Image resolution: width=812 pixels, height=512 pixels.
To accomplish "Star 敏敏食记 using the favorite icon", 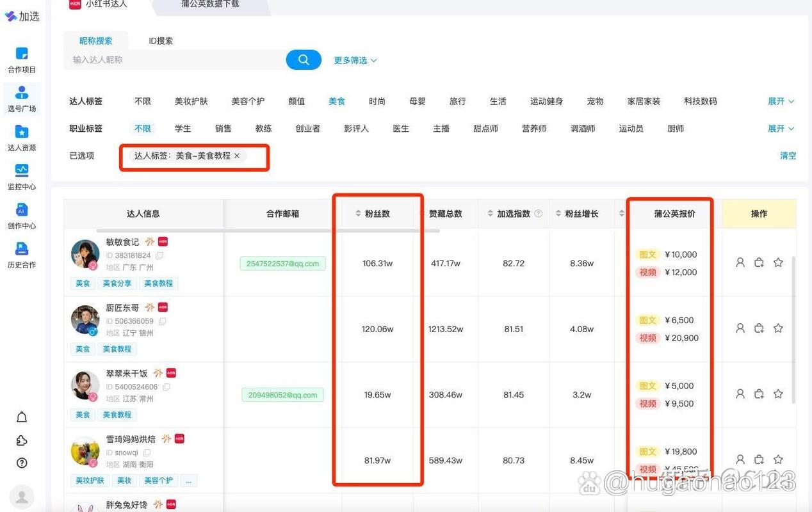I will (x=778, y=262).
